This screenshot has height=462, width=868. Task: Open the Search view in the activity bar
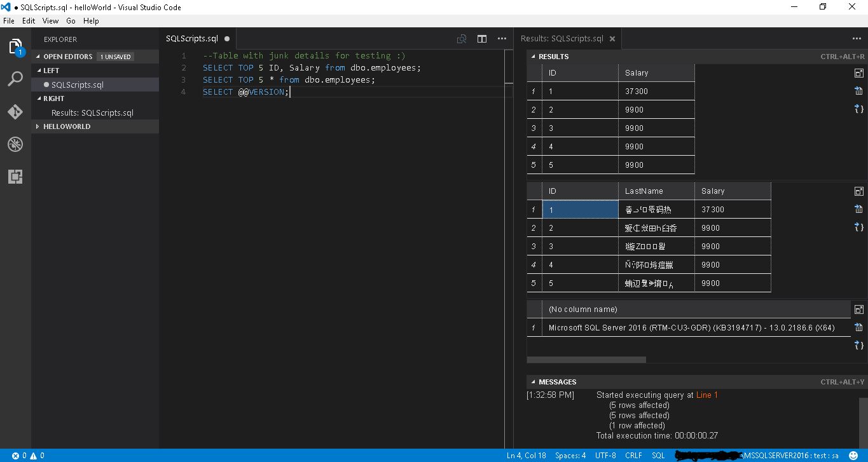[x=15, y=79]
